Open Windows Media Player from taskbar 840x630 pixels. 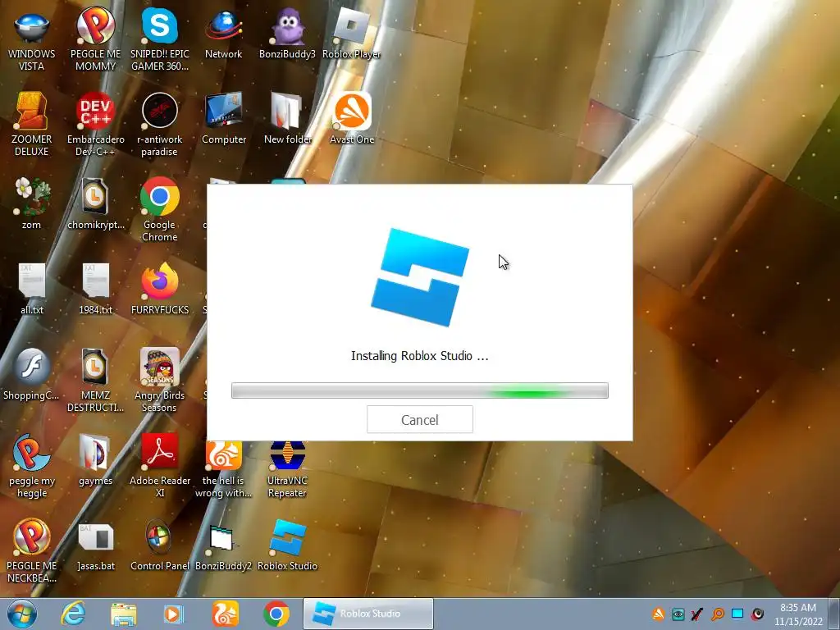tap(173, 614)
